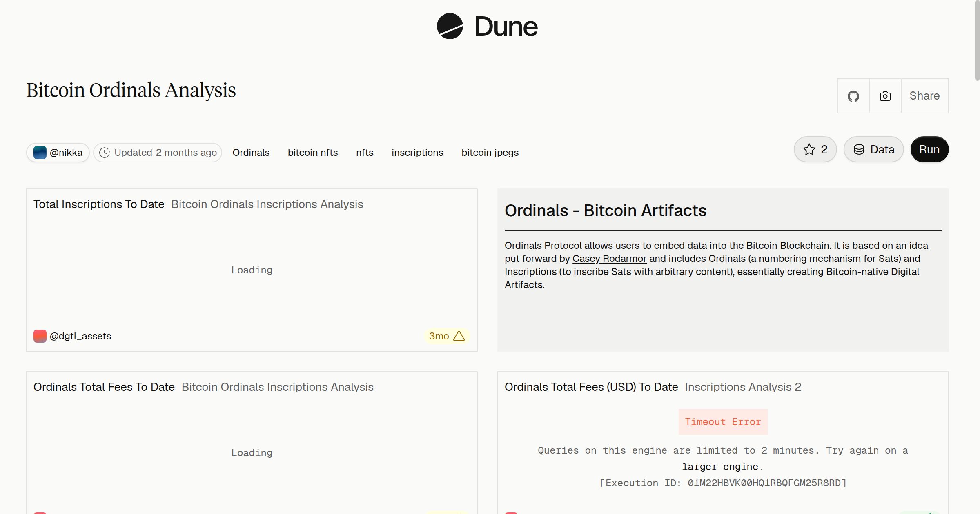
Task: Take dashboard screenshot via camera icon
Action: click(885, 96)
